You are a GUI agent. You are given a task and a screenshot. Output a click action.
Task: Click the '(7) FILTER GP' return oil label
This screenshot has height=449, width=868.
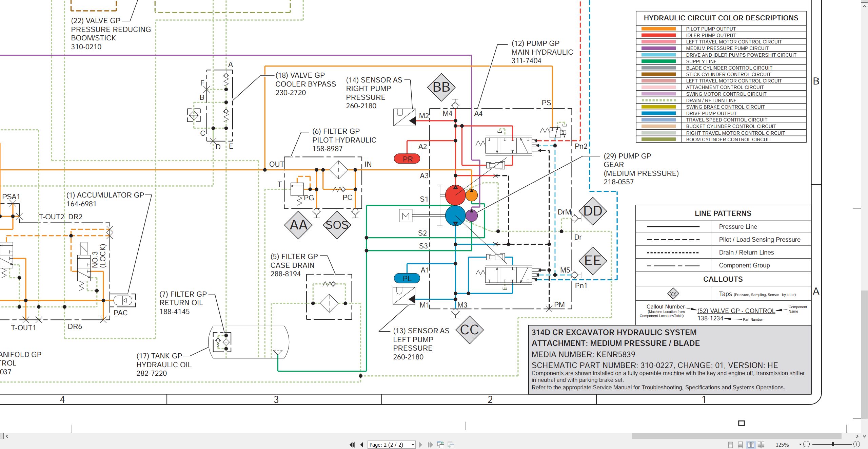(183, 294)
